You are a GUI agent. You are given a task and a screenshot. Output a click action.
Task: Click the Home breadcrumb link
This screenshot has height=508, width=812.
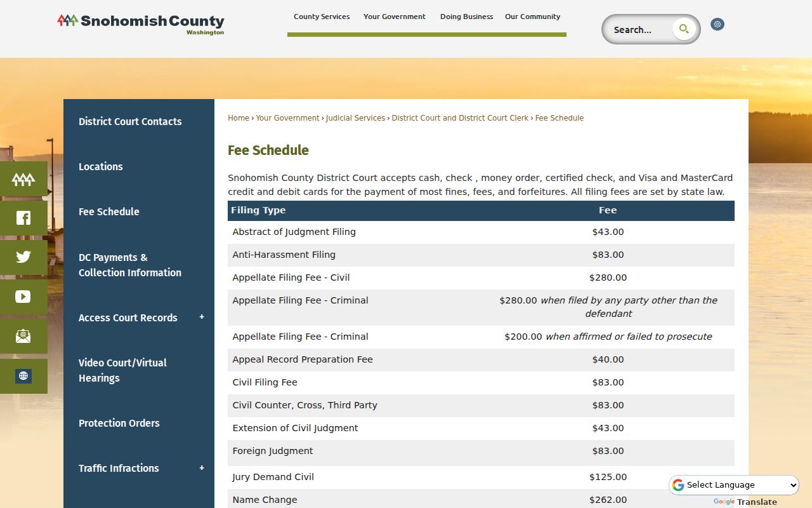tap(239, 118)
